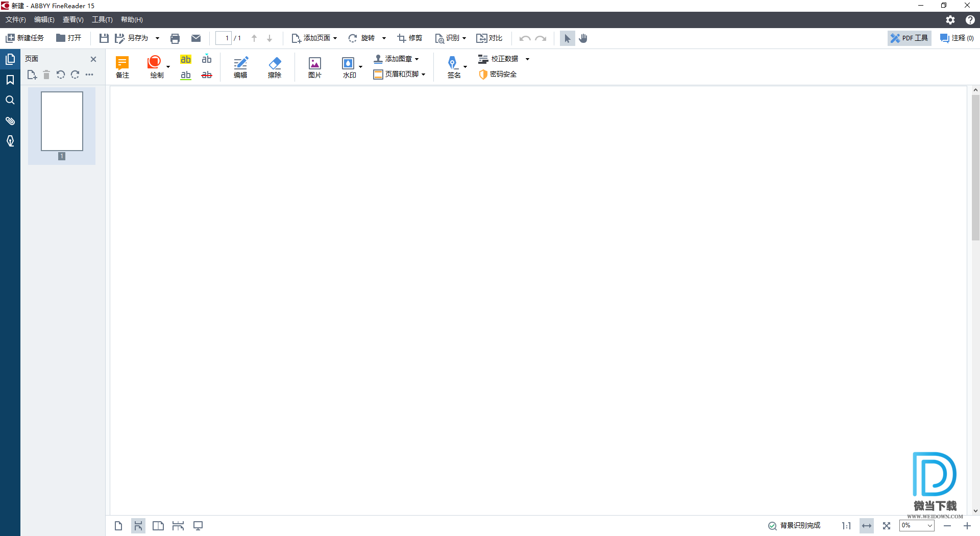This screenshot has width=980, height=536.
Task: Rotate page counterclockwise in Pages panel
Action: pos(61,75)
